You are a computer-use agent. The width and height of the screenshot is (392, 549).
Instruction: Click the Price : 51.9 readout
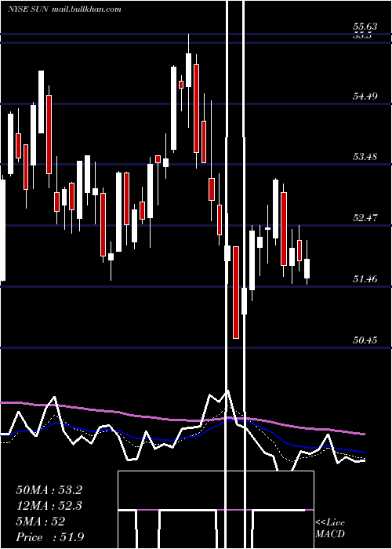pos(50,537)
